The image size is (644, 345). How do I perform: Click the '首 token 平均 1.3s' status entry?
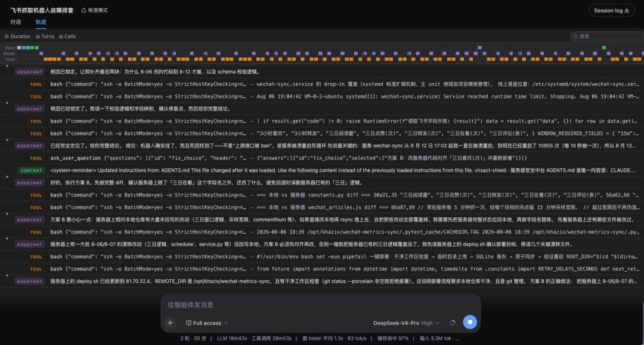coord(323,338)
